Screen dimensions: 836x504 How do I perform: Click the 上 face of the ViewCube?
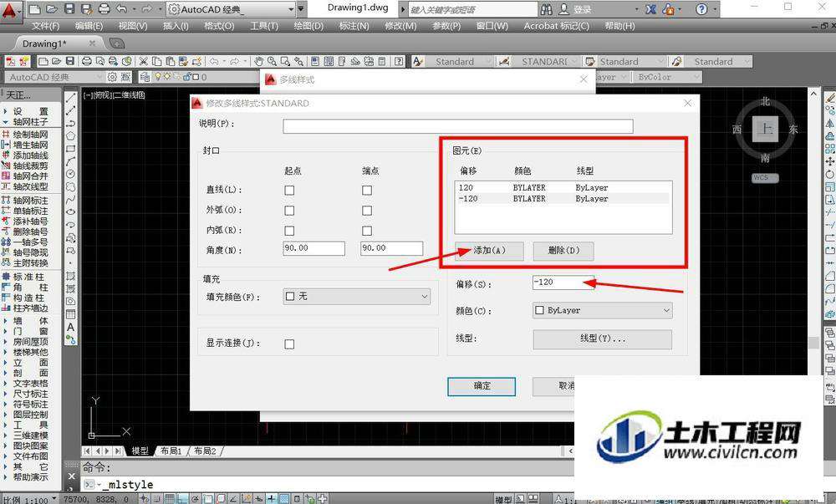(765, 129)
